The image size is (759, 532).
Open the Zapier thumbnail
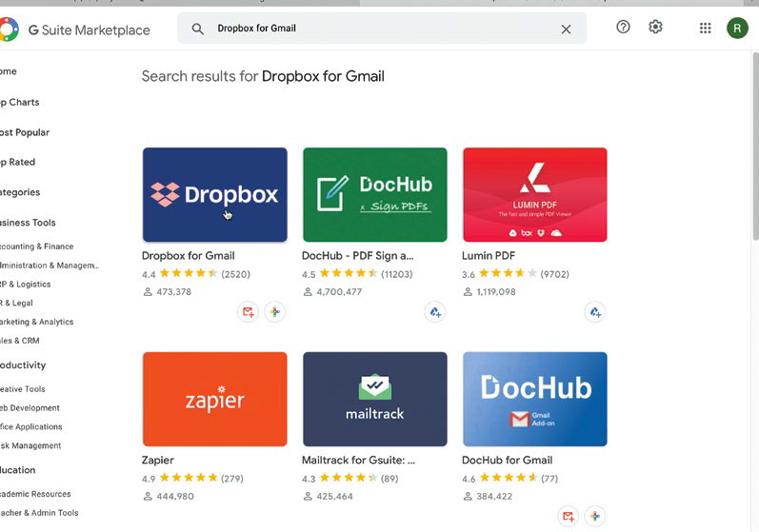pos(215,399)
